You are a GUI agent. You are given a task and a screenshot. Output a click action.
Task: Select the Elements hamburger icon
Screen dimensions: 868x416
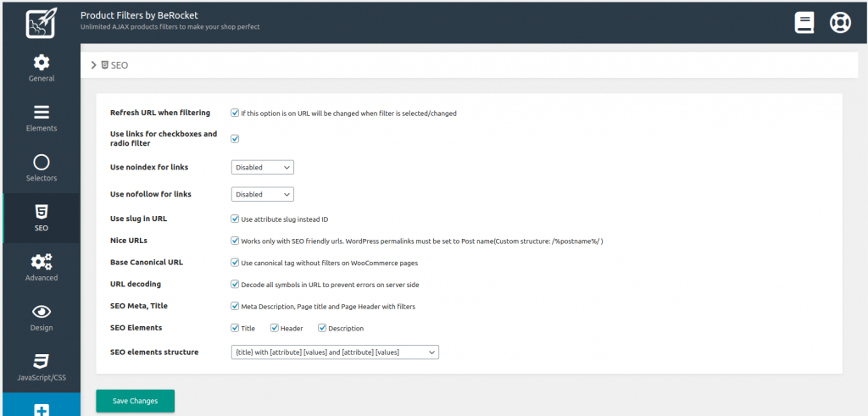(41, 112)
